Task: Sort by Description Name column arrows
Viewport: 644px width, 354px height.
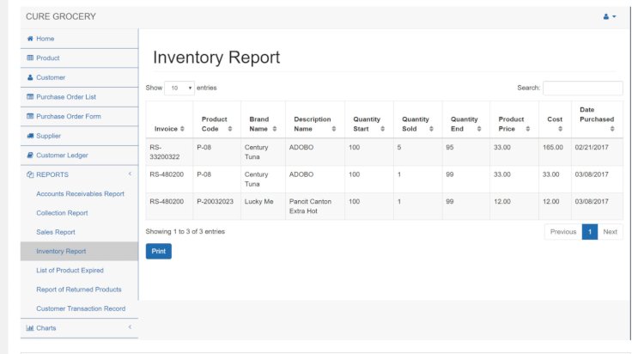Action: (x=333, y=129)
